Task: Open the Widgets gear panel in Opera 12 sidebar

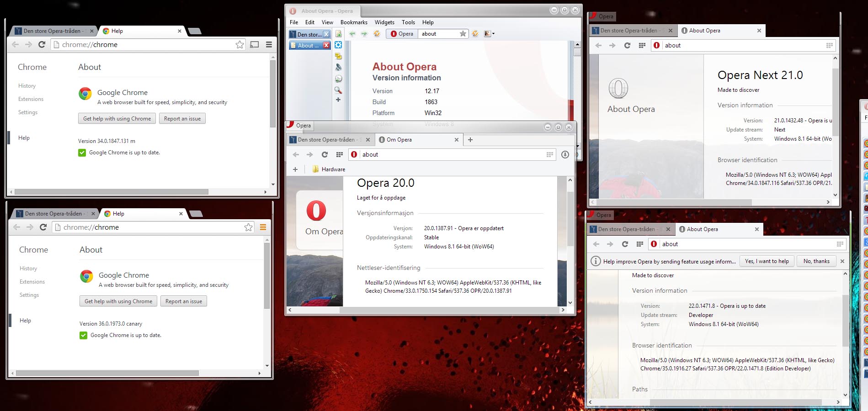Action: pyautogui.click(x=338, y=45)
